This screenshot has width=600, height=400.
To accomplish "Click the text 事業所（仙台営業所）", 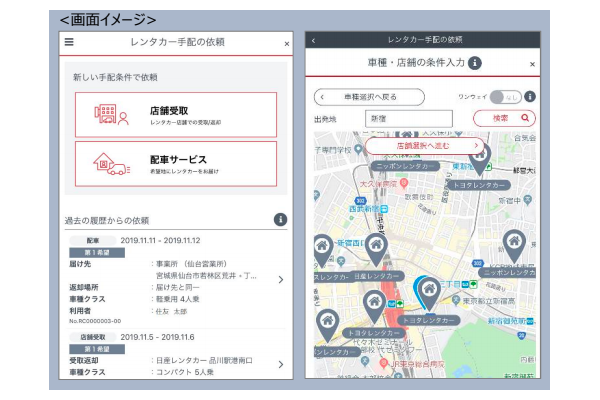I will coord(192,264).
